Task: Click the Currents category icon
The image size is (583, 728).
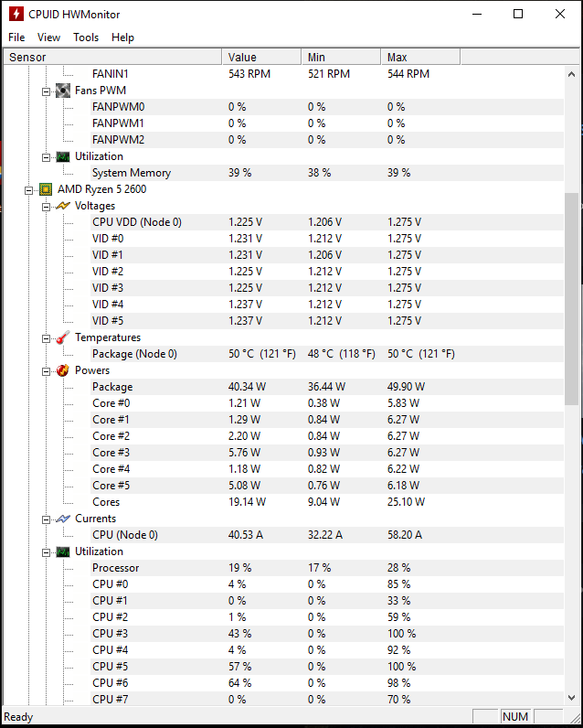Action: coord(62,519)
